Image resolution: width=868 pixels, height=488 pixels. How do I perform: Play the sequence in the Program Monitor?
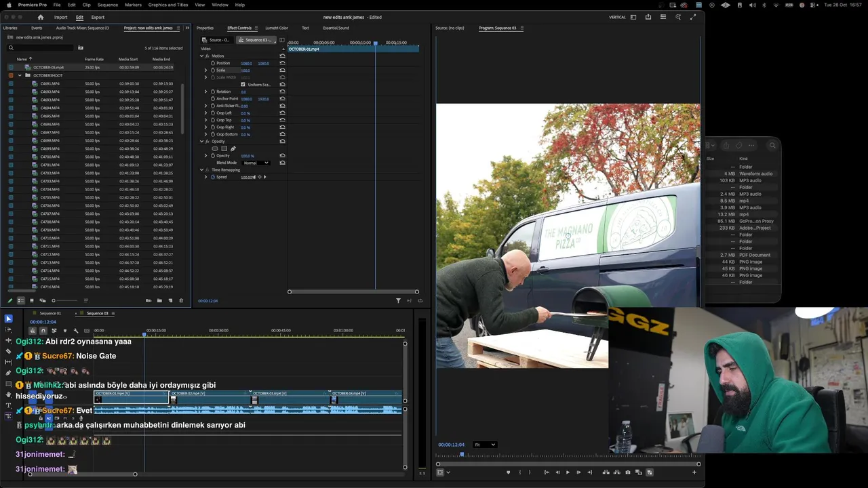tap(568, 472)
